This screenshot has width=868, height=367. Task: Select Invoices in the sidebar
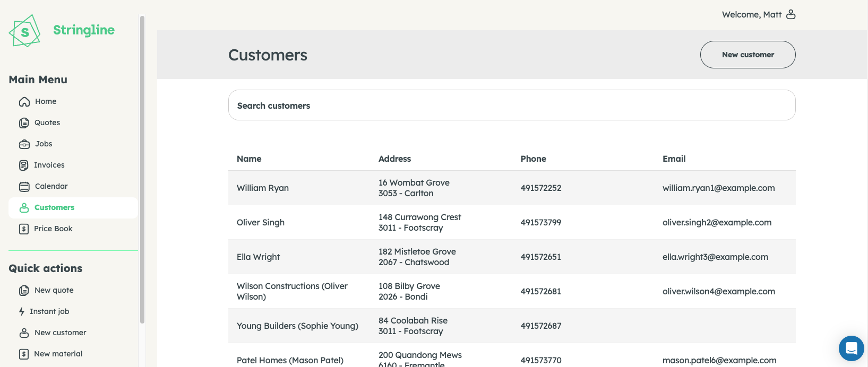click(73, 165)
